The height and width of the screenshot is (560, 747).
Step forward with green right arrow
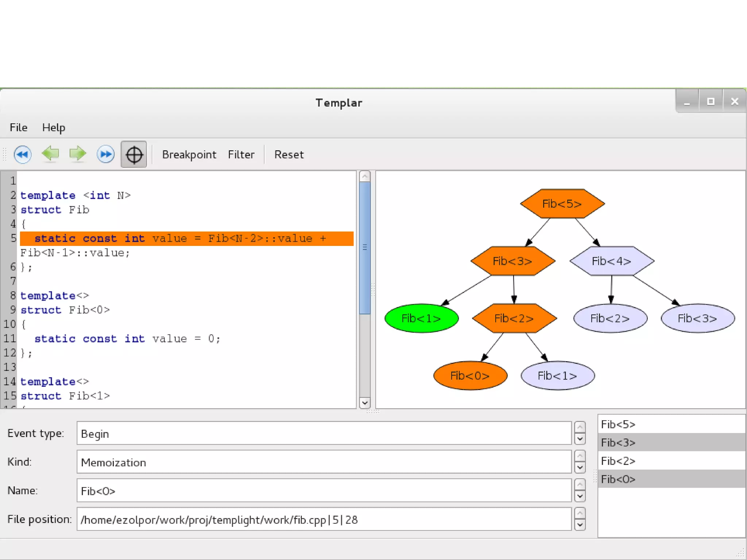pos(78,154)
